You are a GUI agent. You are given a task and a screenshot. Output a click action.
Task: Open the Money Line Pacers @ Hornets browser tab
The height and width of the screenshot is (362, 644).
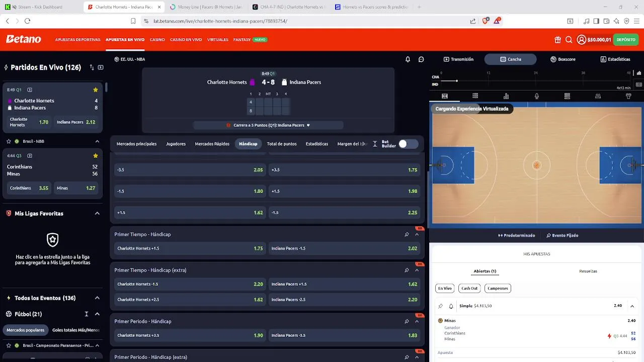[x=206, y=7]
